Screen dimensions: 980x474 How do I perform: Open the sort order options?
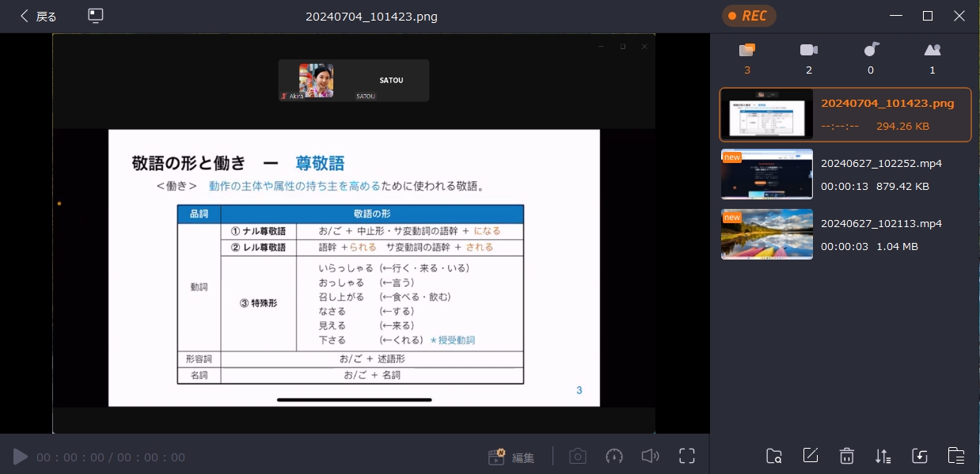[883, 456]
